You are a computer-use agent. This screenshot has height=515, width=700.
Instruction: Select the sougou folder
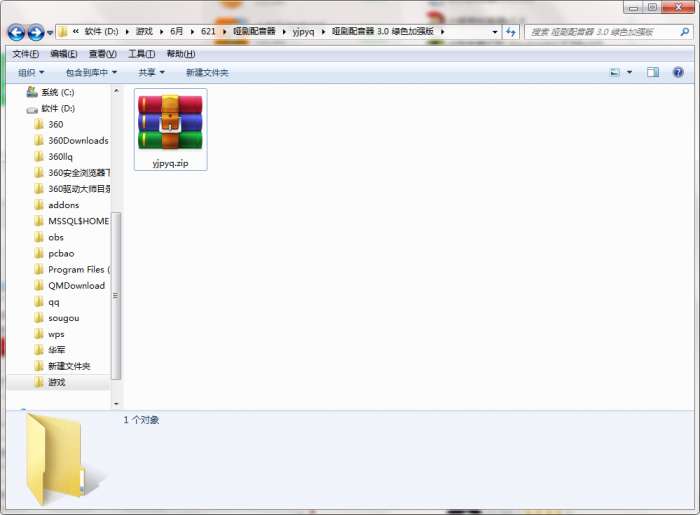coord(64,318)
